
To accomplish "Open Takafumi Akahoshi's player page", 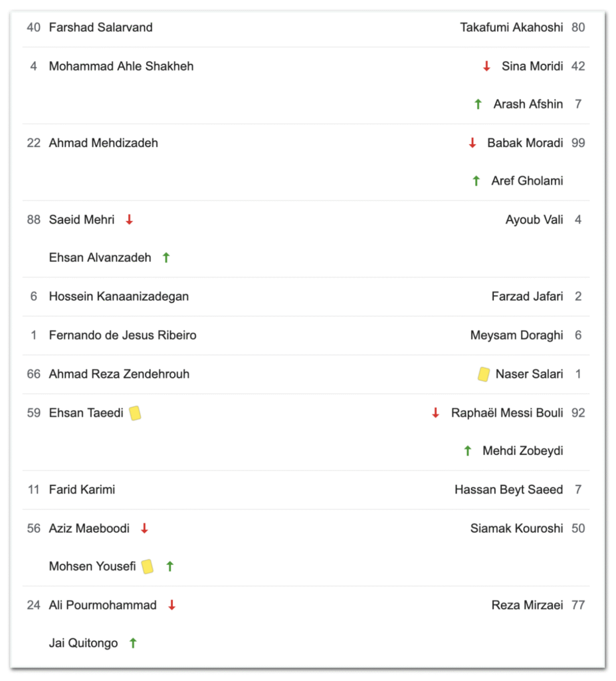I will (x=511, y=27).
